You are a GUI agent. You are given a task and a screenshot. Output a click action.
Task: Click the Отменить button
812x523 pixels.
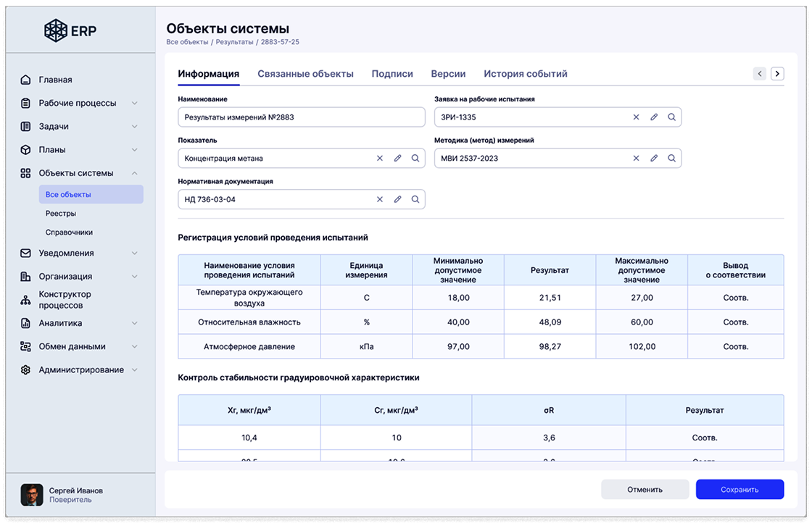(645, 490)
